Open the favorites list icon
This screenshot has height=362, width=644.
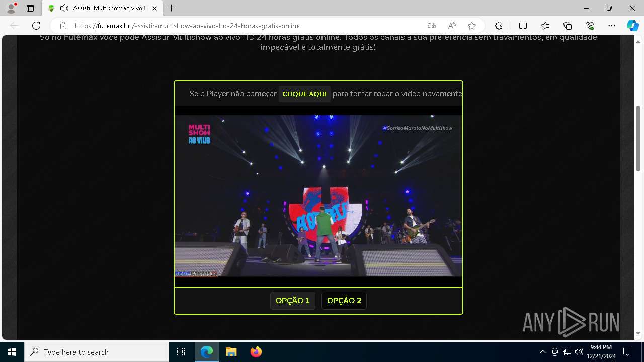coord(545,26)
